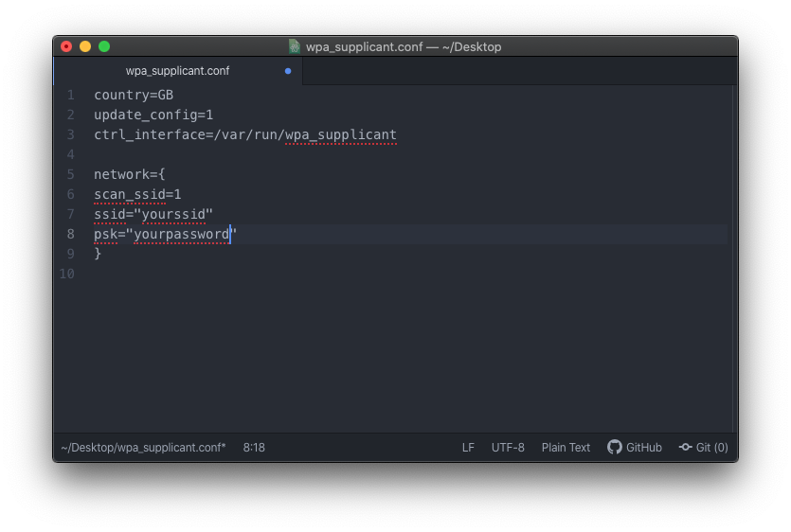Change line ending via LF selector
Image resolution: width=791 pixels, height=532 pixels.
pyautogui.click(x=468, y=448)
